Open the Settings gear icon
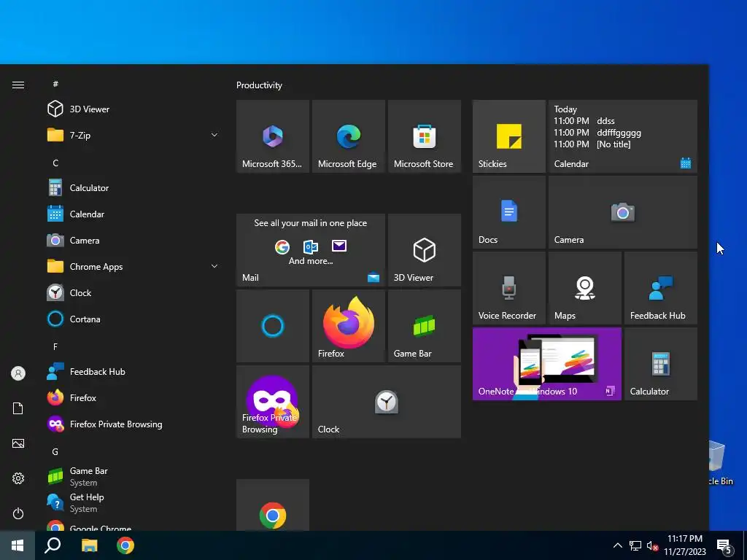Image resolution: width=747 pixels, height=560 pixels. click(x=18, y=478)
